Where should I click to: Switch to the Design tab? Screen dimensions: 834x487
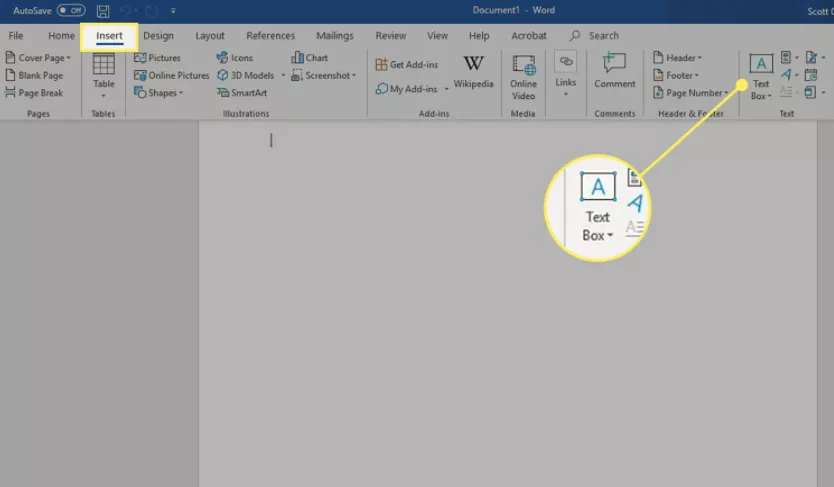point(158,36)
